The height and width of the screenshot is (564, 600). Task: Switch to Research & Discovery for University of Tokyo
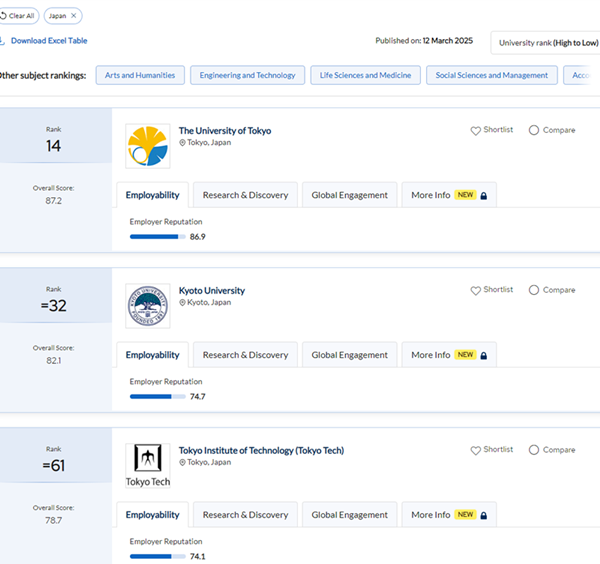click(x=245, y=195)
